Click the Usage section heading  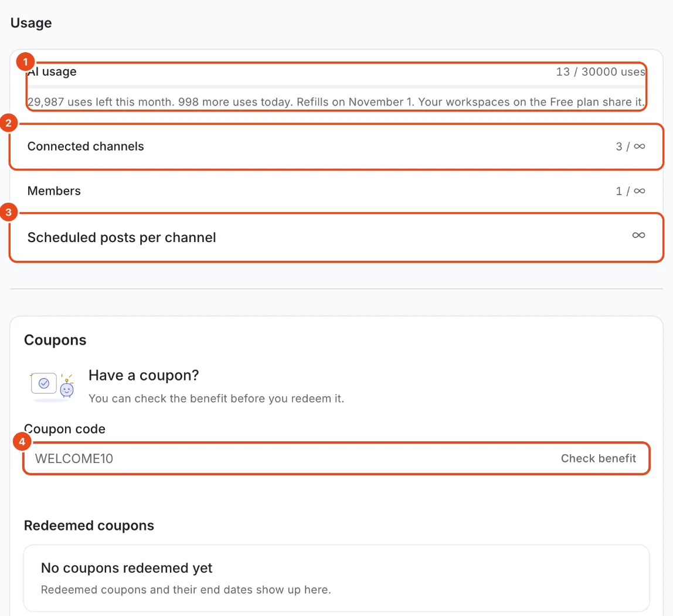(x=31, y=23)
